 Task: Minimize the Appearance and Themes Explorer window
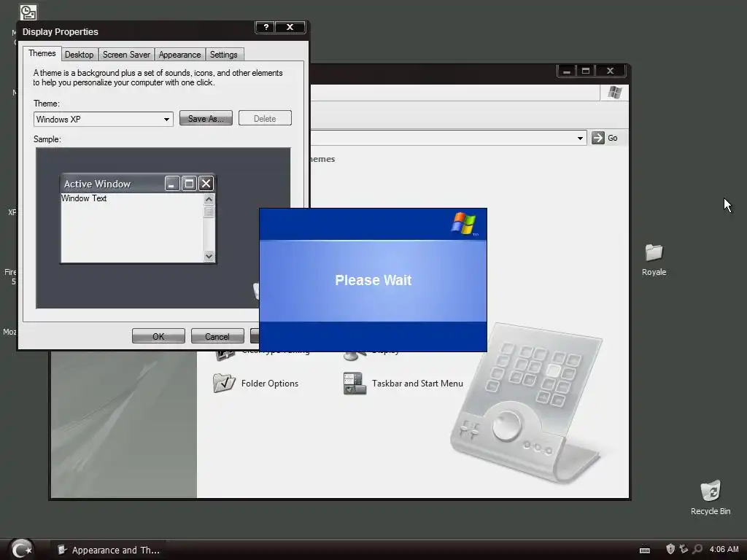[566, 71]
